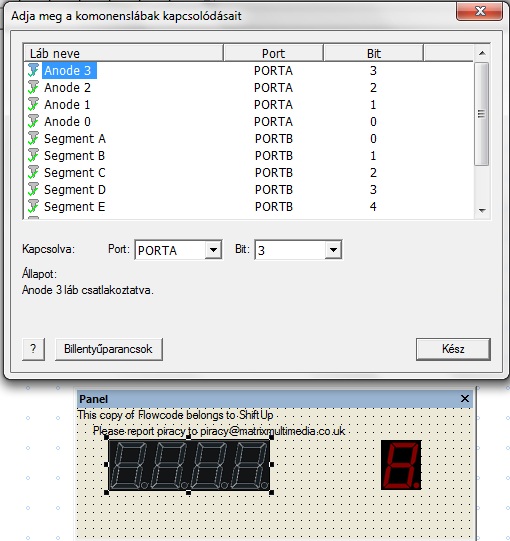
Task: Click the pin icon beside Segment A
Action: point(33,138)
